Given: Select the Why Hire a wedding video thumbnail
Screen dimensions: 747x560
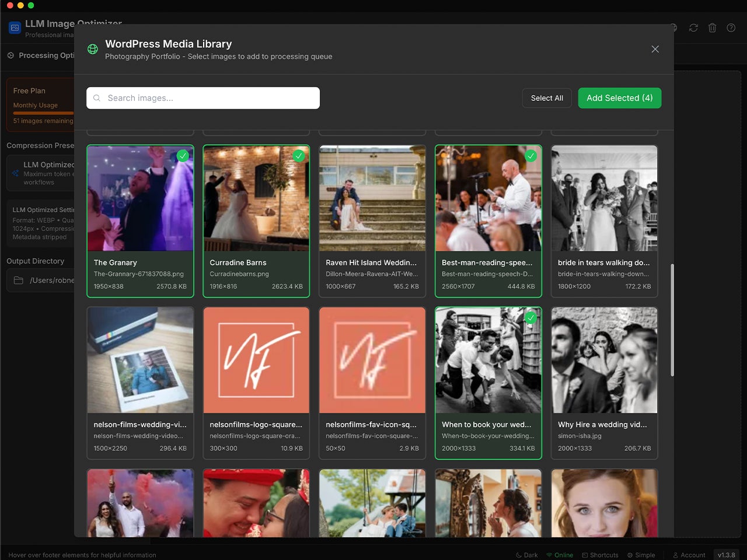Looking at the screenshot, I should [x=605, y=360].
